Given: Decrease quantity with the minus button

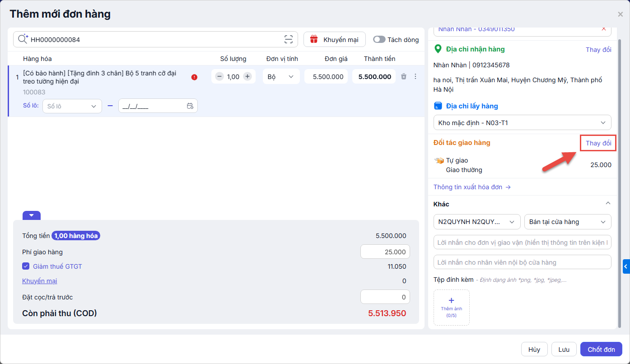Looking at the screenshot, I should pyautogui.click(x=219, y=77).
